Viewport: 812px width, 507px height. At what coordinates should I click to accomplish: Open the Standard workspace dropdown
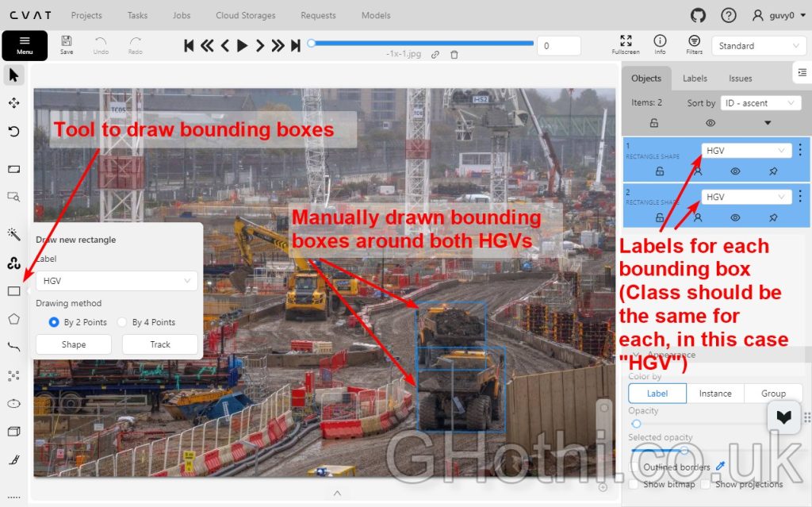[759, 46]
